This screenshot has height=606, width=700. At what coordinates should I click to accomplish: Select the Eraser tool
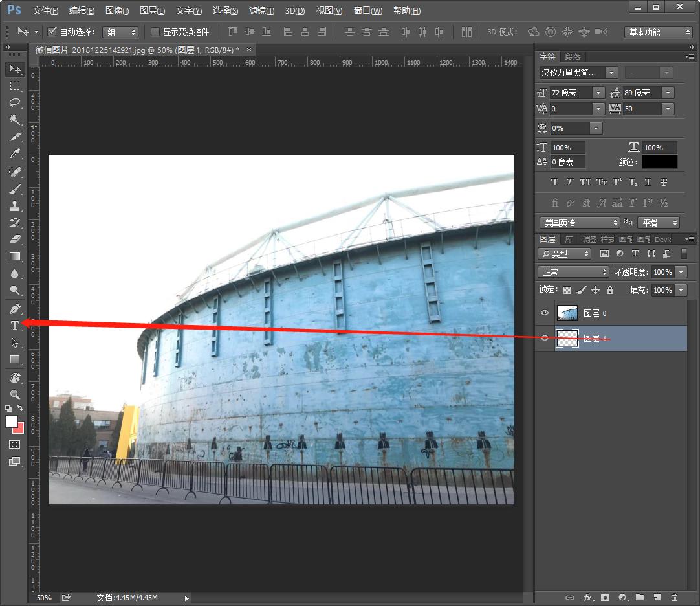pos(15,240)
